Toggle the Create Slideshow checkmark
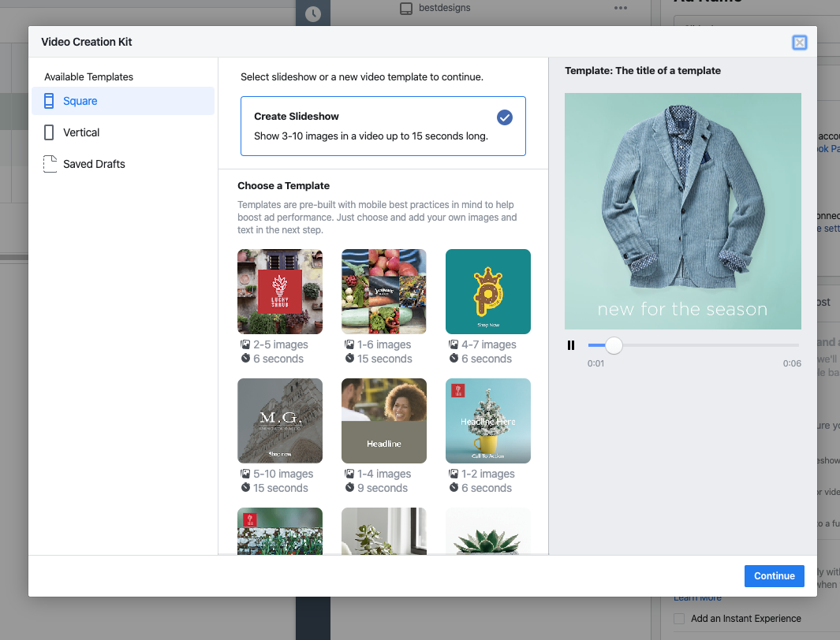Viewport: 840px width, 640px height. (x=505, y=117)
